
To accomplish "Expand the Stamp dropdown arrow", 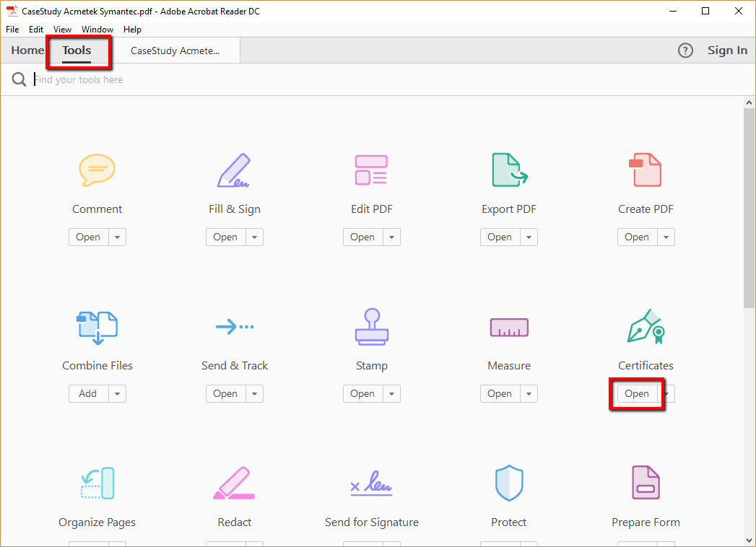I will [391, 394].
